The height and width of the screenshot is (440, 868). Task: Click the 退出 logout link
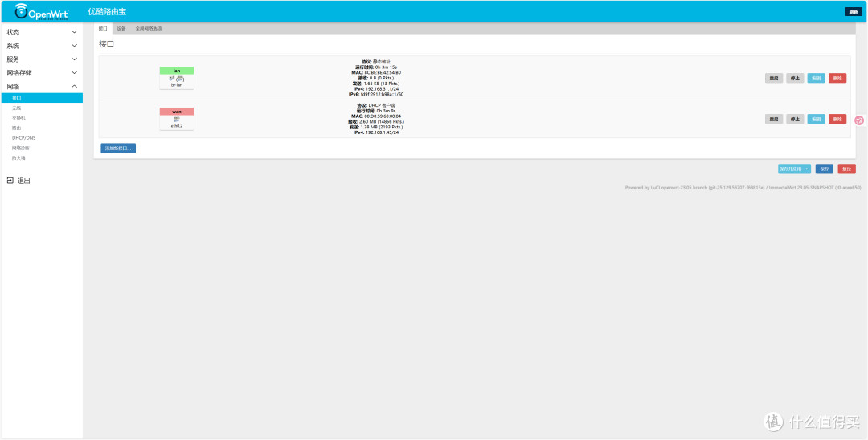pos(24,181)
